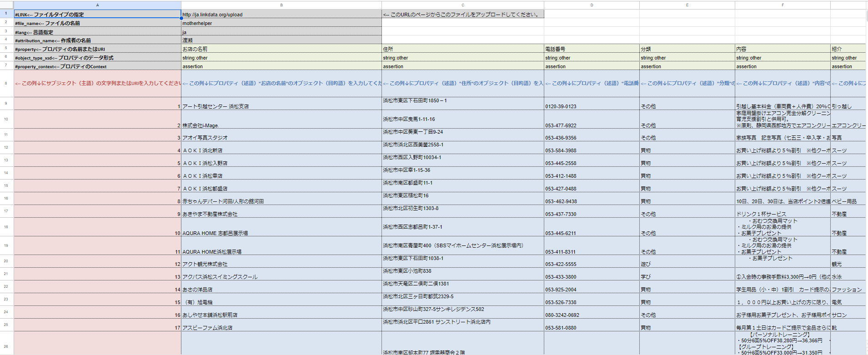Click the #lang label cell
Screen dimensions: 868x355
[x=97, y=31]
